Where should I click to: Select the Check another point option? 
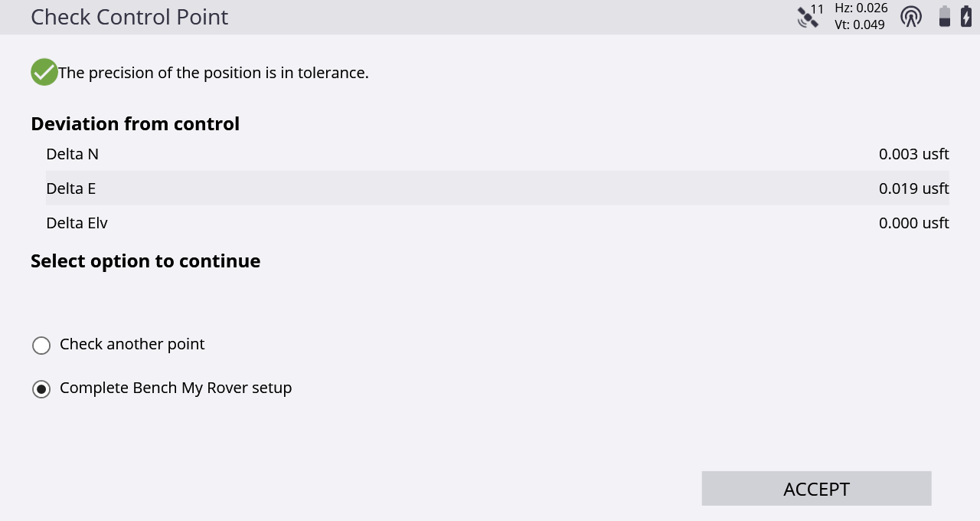(x=41, y=346)
